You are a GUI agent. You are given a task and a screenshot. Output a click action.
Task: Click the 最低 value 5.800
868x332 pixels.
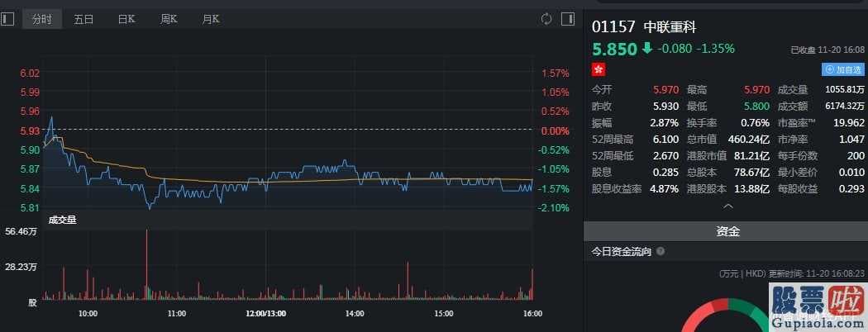(x=756, y=107)
